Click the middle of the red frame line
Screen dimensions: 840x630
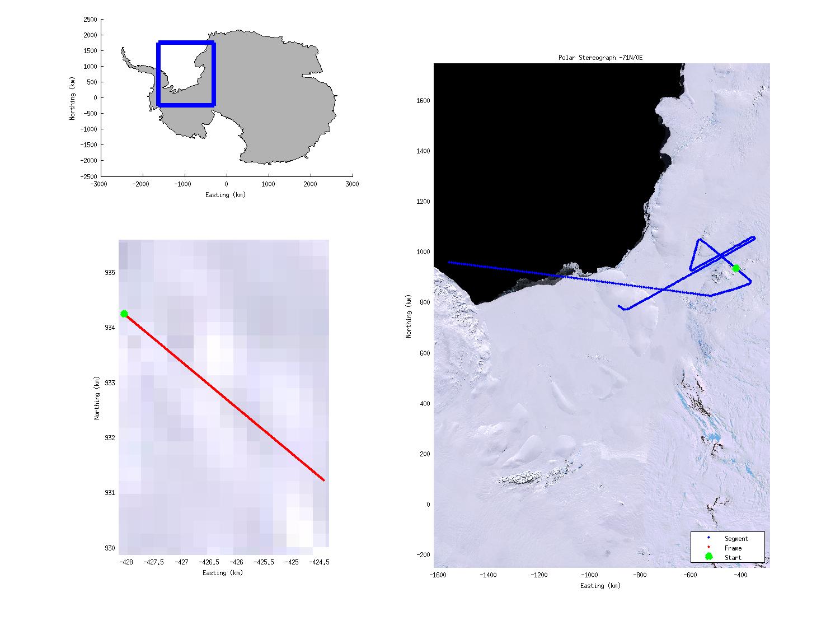224,397
